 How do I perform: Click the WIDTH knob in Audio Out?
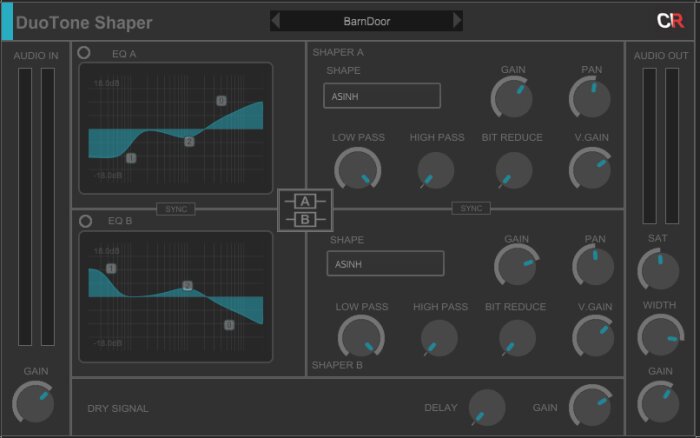[660, 336]
